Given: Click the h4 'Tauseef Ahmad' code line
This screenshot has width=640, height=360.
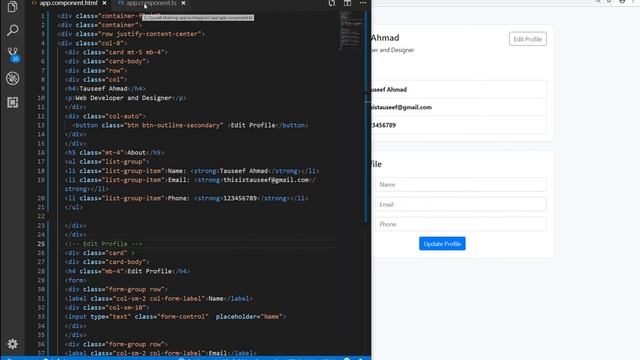Looking at the screenshot, I should pyautogui.click(x=105, y=89).
